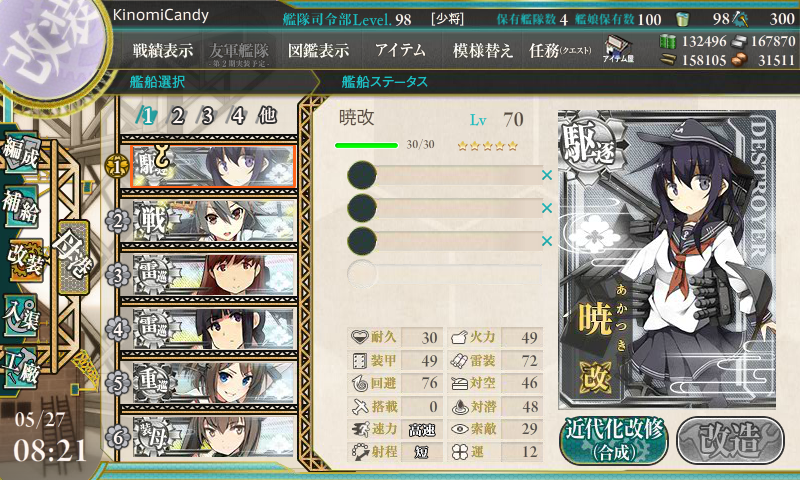Open 図鑑表示 encyclopedia menu
Image resolution: width=800 pixels, height=480 pixels.
point(318,50)
